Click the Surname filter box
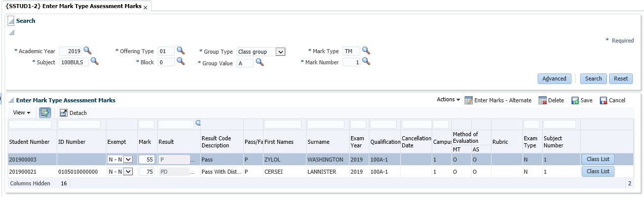Viewport: 644px width, 197px height. 326,125
